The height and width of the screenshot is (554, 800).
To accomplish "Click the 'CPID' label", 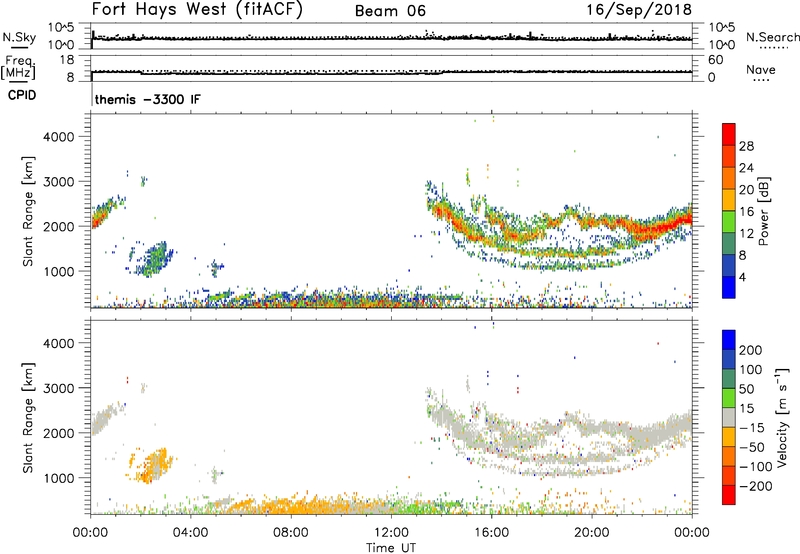I will 22,95.
